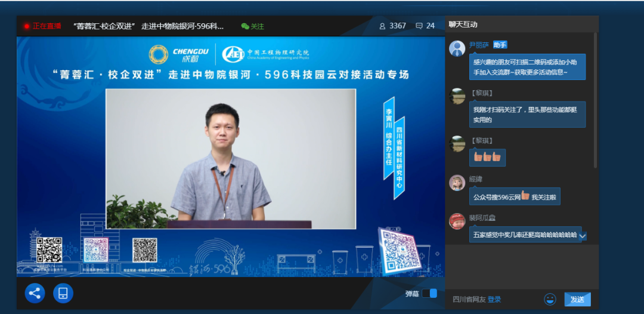644x314 pixels.
Task: Click the three thumbs-up emoji message
Action: click(487, 158)
